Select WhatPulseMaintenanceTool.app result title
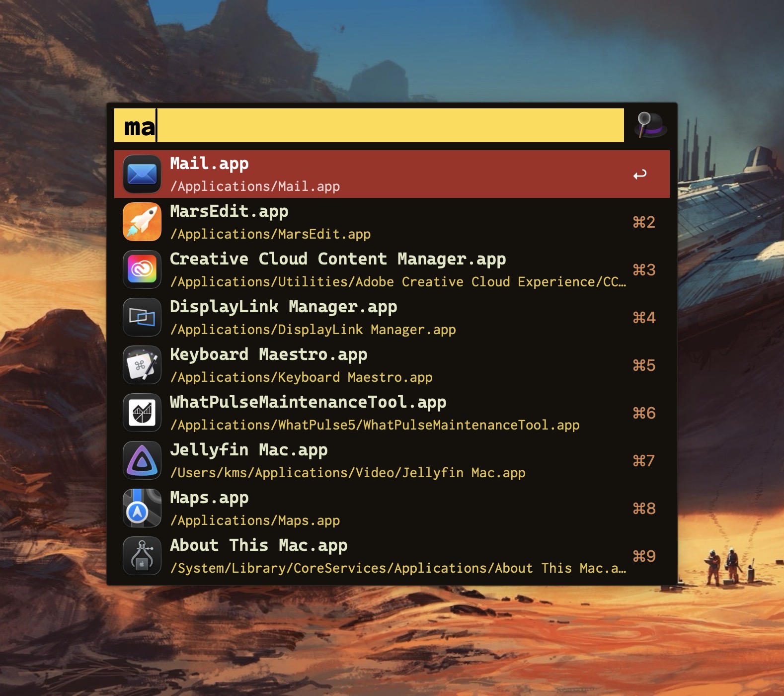 point(308,402)
